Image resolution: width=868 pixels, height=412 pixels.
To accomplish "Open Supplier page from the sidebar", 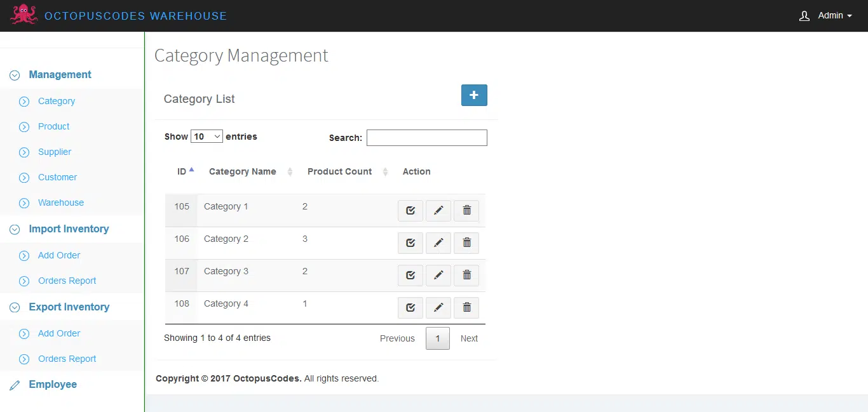I will click(x=55, y=152).
